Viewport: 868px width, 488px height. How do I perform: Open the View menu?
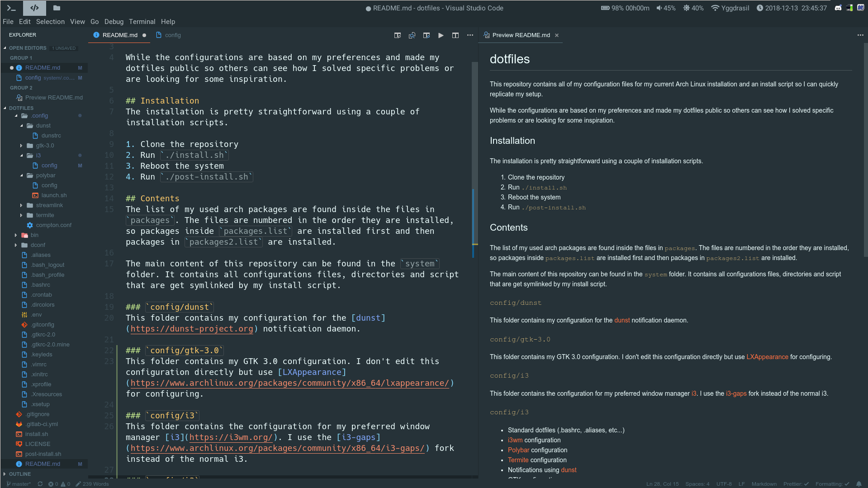pyautogui.click(x=77, y=22)
